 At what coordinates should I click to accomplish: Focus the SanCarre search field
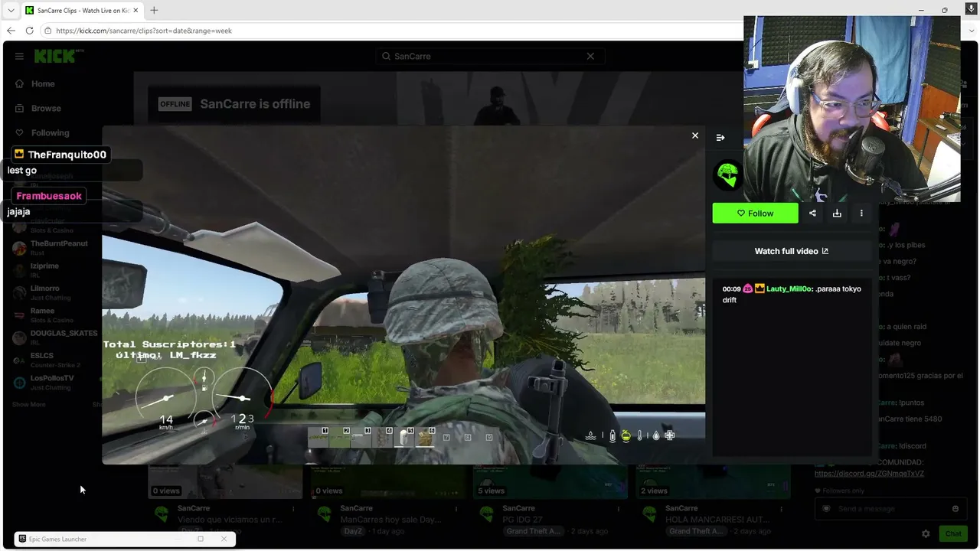490,56
